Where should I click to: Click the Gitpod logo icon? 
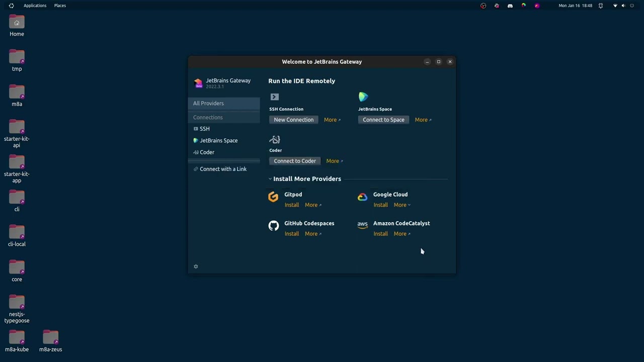pyautogui.click(x=273, y=197)
